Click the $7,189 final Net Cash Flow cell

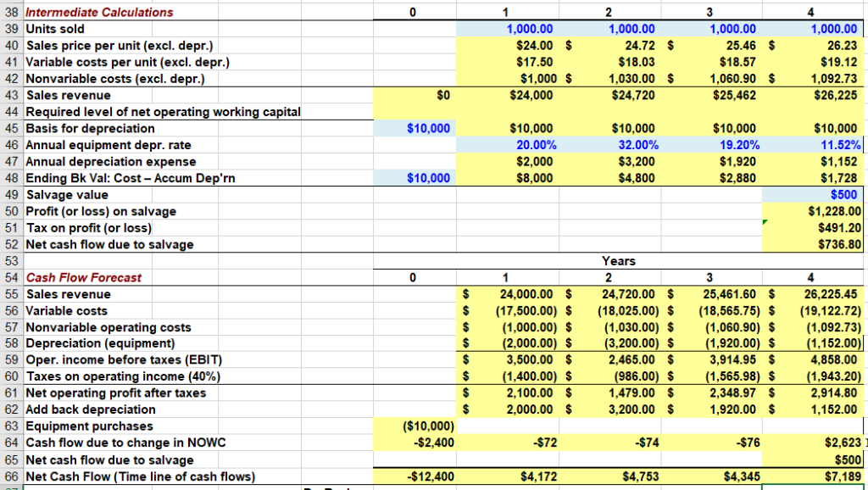pos(813,476)
